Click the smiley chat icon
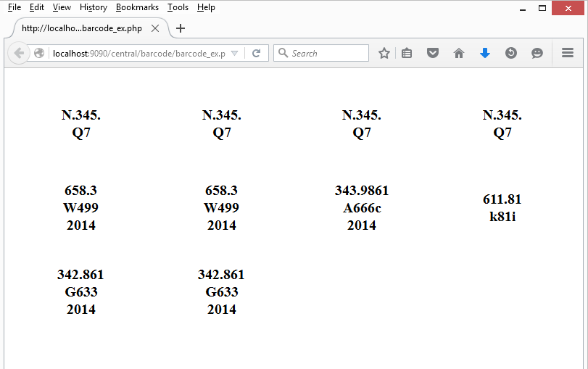The width and height of the screenshot is (588, 369). [x=537, y=53]
